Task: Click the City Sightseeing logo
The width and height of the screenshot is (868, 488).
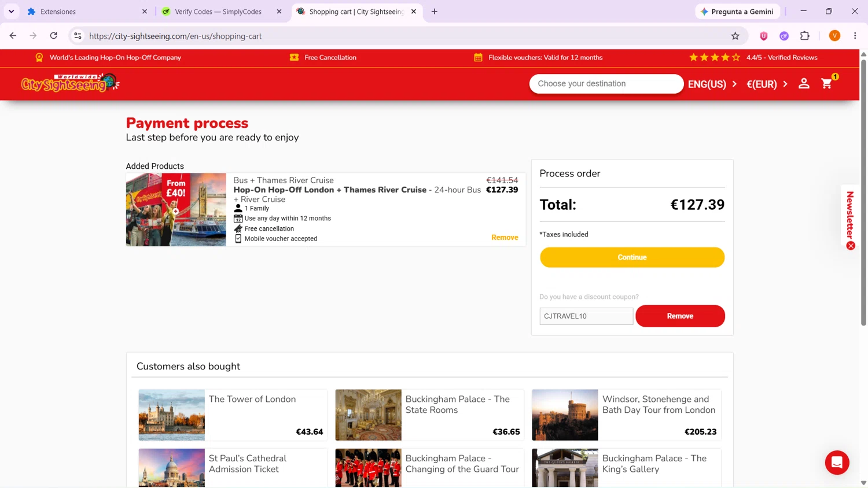Action: (70, 83)
